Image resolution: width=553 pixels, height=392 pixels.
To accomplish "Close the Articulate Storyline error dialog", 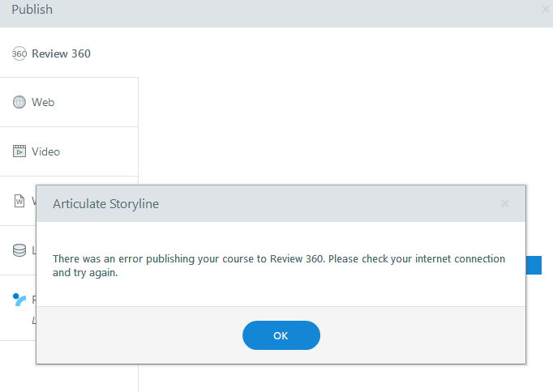I will 281,334.
